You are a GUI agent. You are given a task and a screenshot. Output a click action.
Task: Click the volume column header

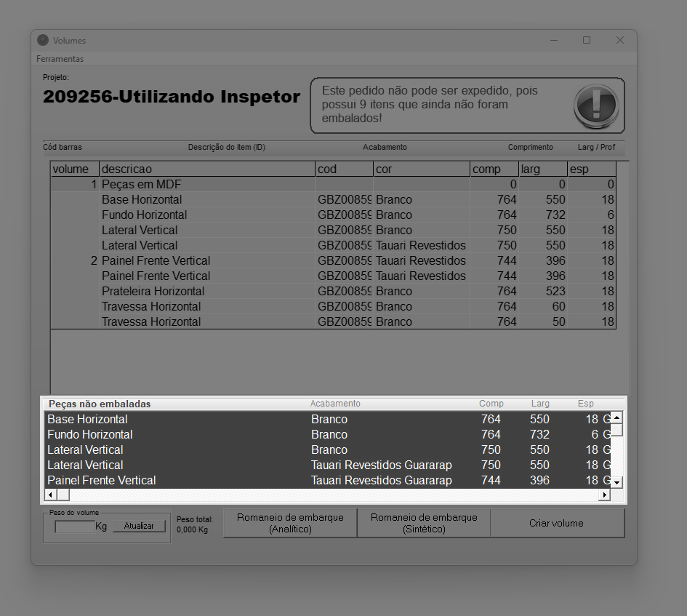coord(74,169)
